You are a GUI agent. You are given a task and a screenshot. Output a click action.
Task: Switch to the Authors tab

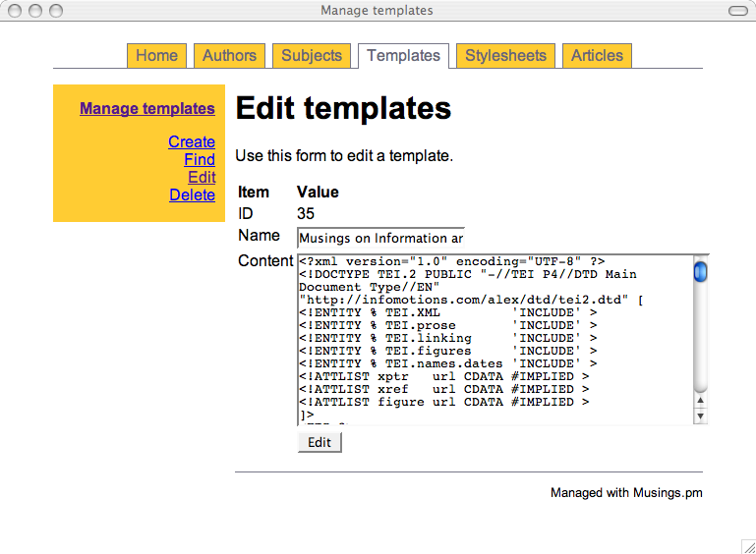pos(229,56)
